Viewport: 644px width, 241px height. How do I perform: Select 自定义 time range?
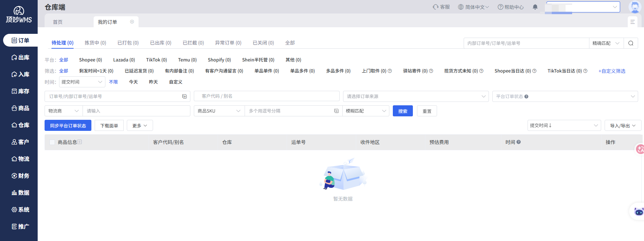(x=176, y=82)
